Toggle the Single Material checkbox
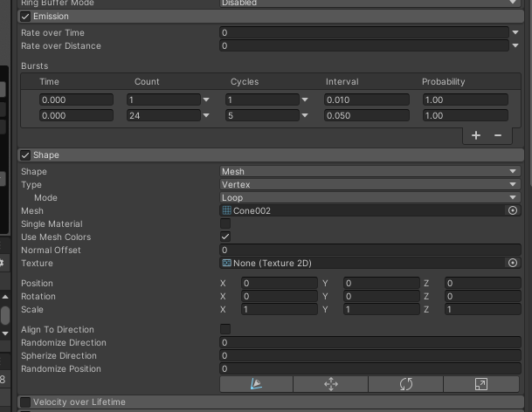The width and height of the screenshot is (532, 412). pyautogui.click(x=225, y=224)
